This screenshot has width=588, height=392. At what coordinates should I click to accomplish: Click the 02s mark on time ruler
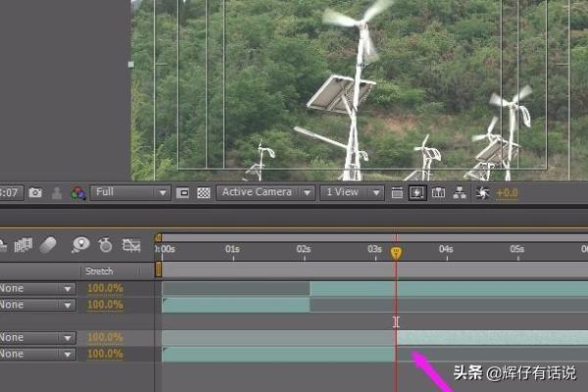click(304, 250)
